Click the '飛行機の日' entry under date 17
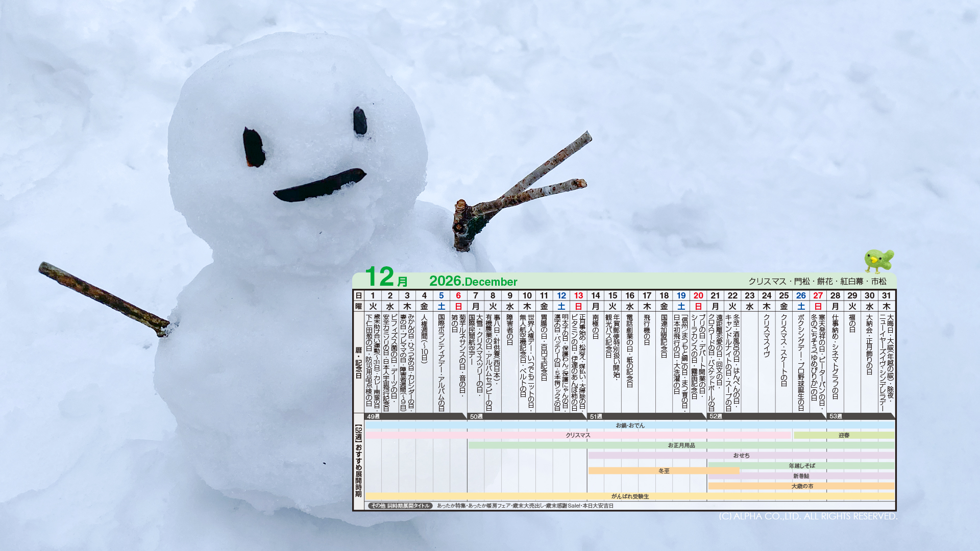 [x=647, y=330]
